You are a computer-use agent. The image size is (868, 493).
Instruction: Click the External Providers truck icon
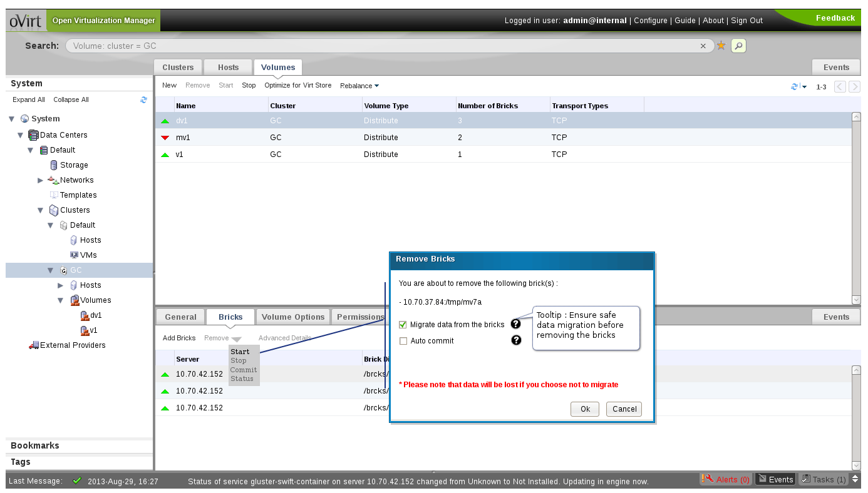[x=34, y=345]
